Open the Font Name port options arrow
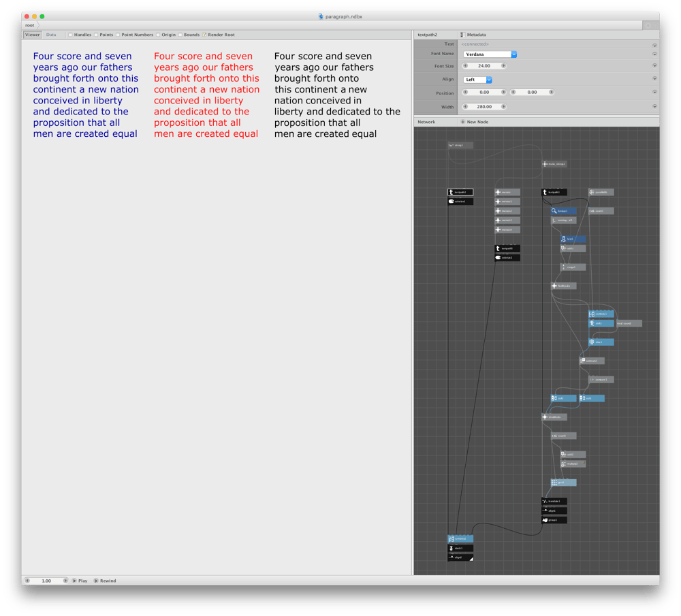681x616 pixels. point(654,54)
